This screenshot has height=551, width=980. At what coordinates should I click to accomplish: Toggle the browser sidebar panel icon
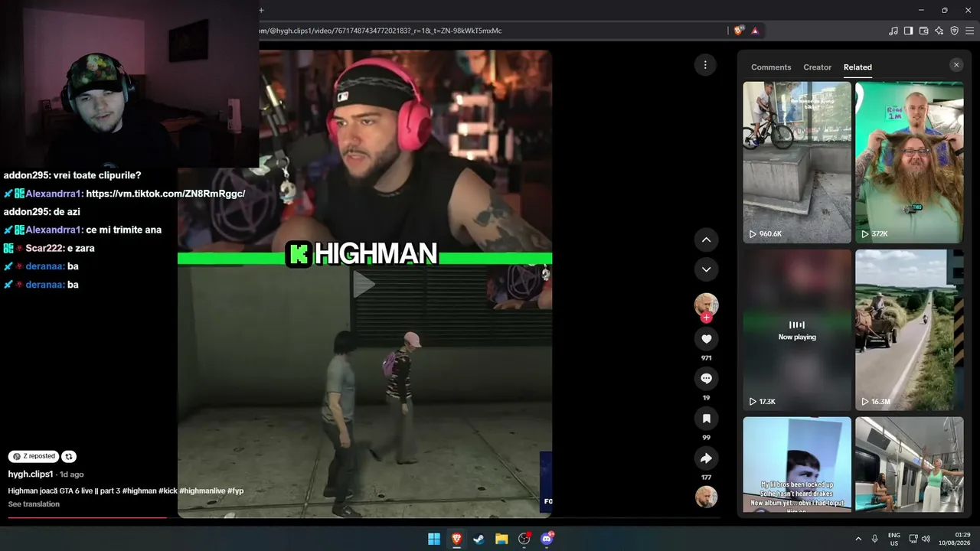(908, 31)
